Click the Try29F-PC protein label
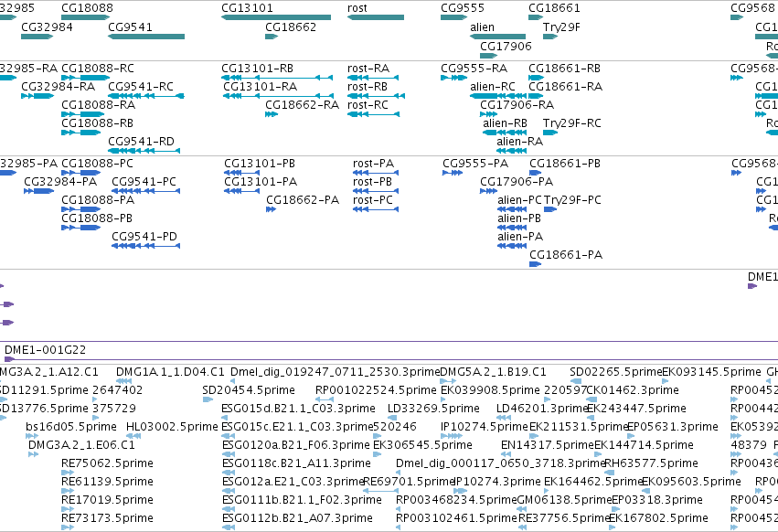The width and height of the screenshot is (778, 532). [x=572, y=200]
